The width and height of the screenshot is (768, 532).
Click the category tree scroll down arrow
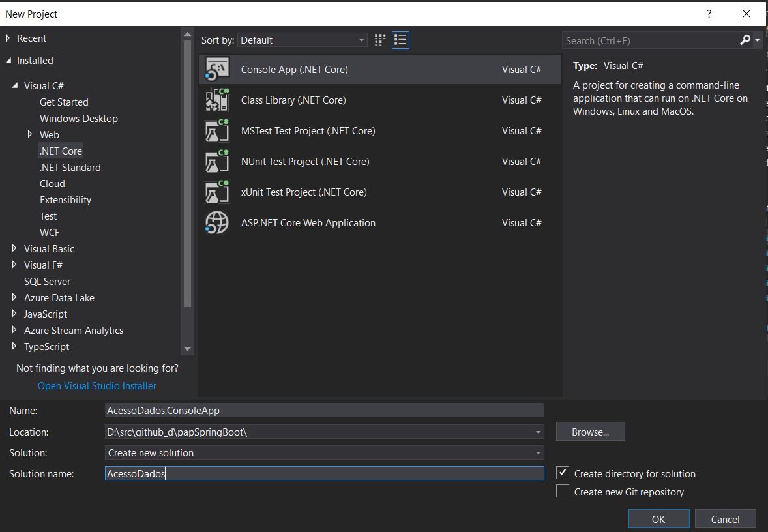187,349
